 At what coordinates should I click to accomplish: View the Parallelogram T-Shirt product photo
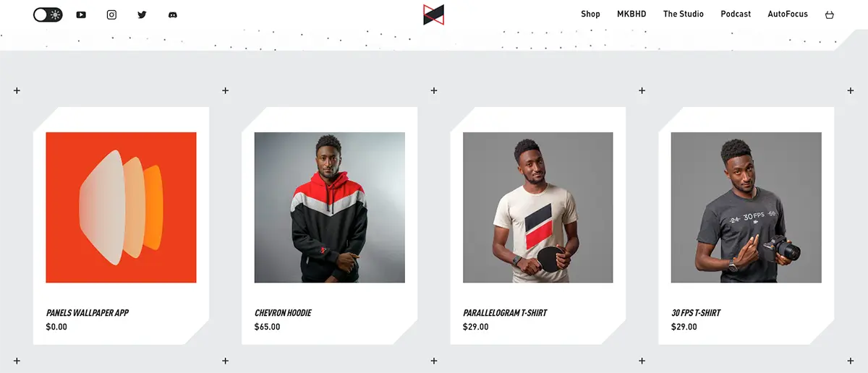coord(538,207)
